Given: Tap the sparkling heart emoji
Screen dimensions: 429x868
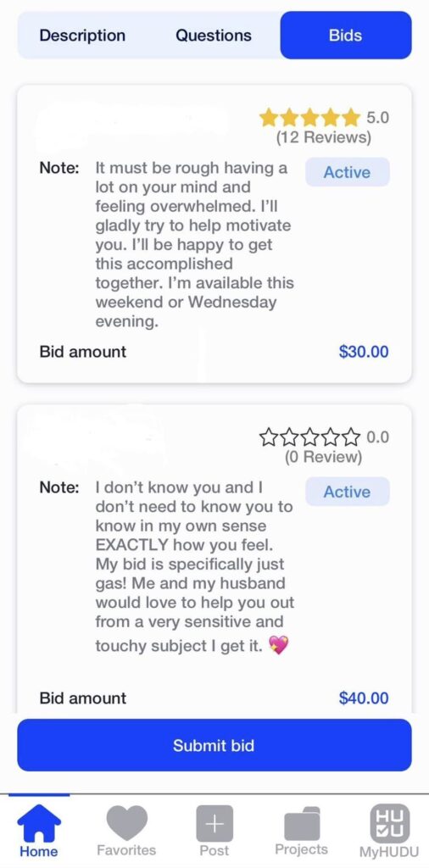Looking at the screenshot, I should click(x=278, y=645).
